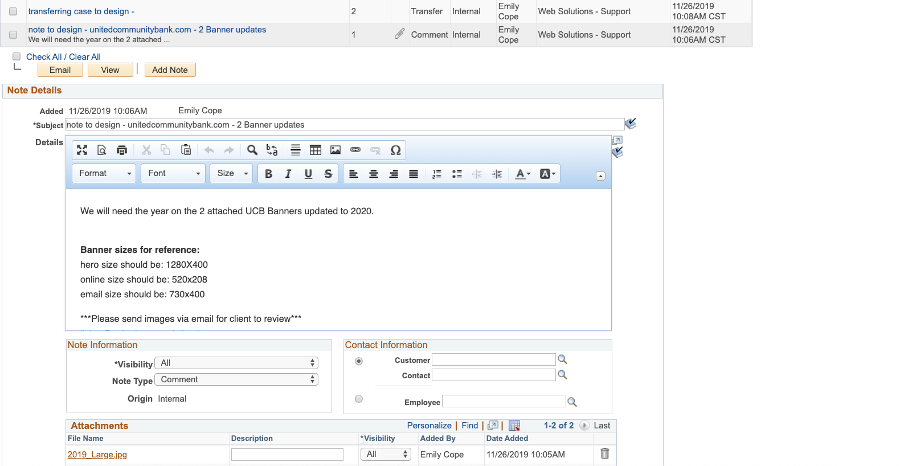Check the 'note to design' row checkbox
The height and width of the screenshot is (466, 902).
pos(13,34)
